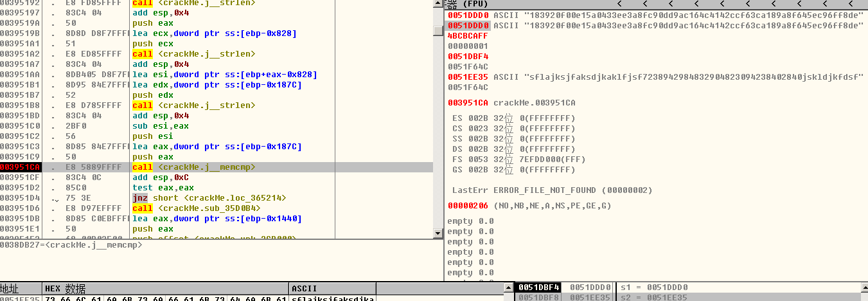Click disassembly address 003951A2
The image size is (868, 301).
21,54
